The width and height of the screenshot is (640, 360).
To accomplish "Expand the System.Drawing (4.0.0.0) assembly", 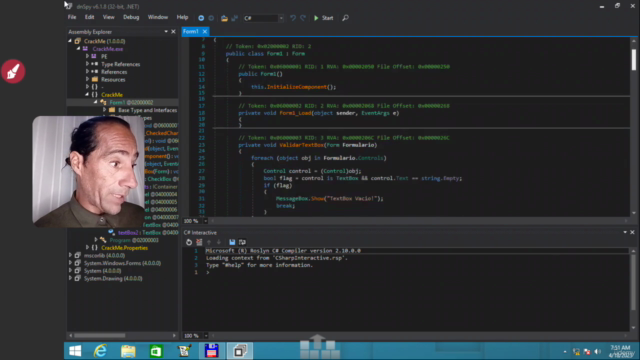I will pos(70,278).
